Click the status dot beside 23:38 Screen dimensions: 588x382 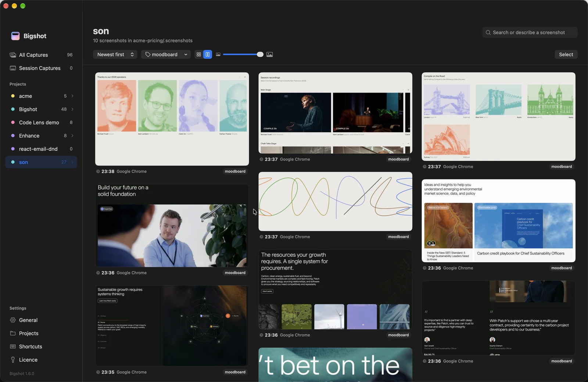click(98, 172)
